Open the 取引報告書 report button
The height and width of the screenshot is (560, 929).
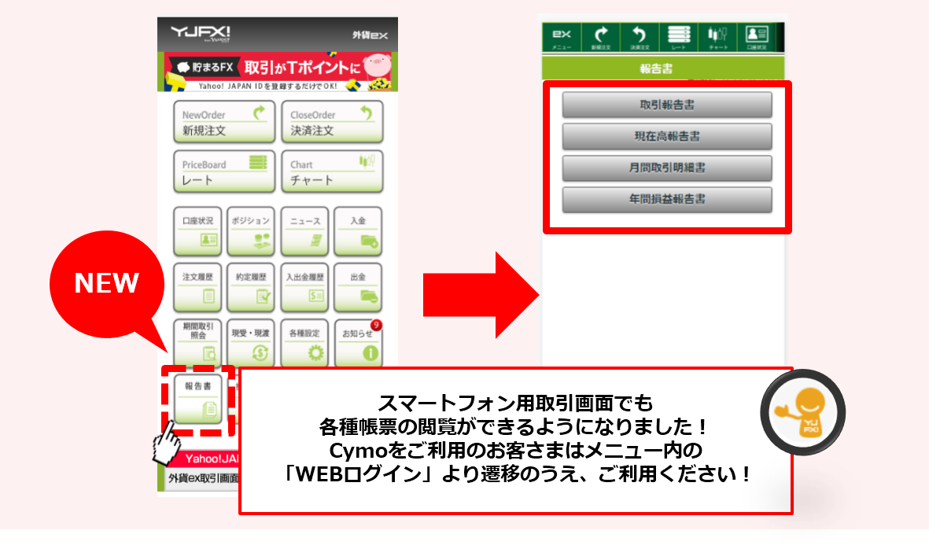(666, 105)
